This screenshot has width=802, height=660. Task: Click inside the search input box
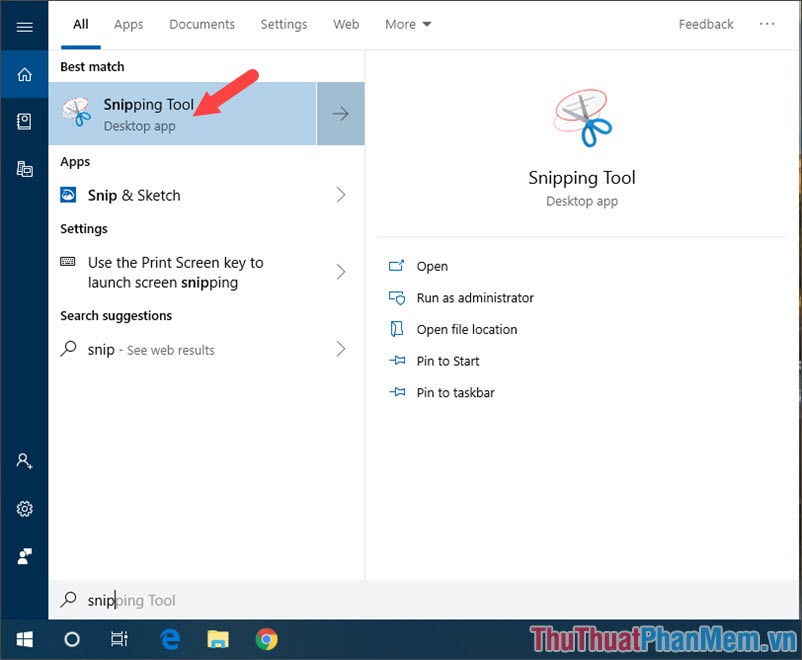pyautogui.click(x=200, y=600)
